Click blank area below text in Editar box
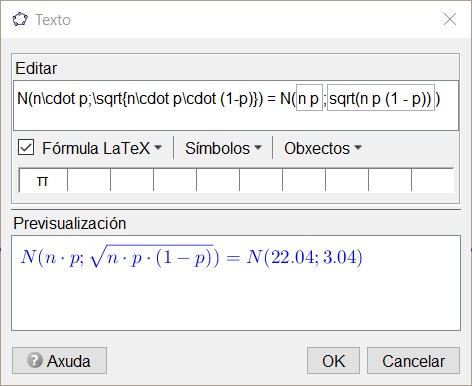472x386 pixels. click(x=236, y=120)
